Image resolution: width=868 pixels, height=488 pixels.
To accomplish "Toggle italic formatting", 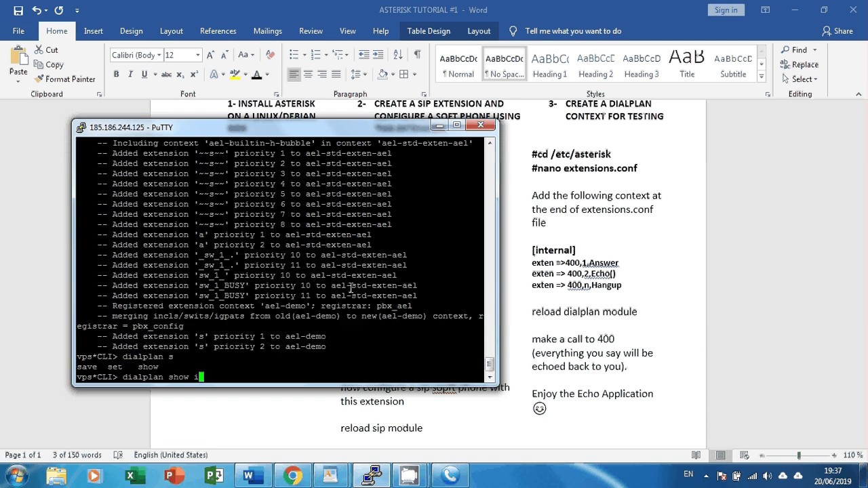I will [130, 75].
